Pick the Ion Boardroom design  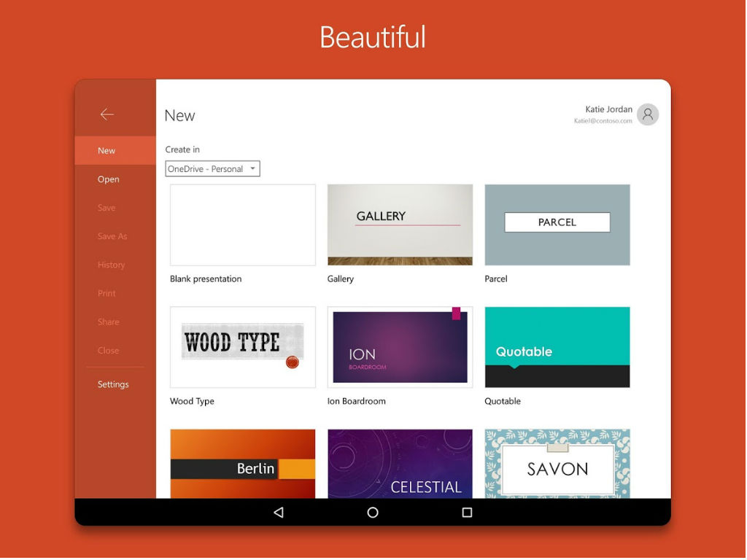400,347
